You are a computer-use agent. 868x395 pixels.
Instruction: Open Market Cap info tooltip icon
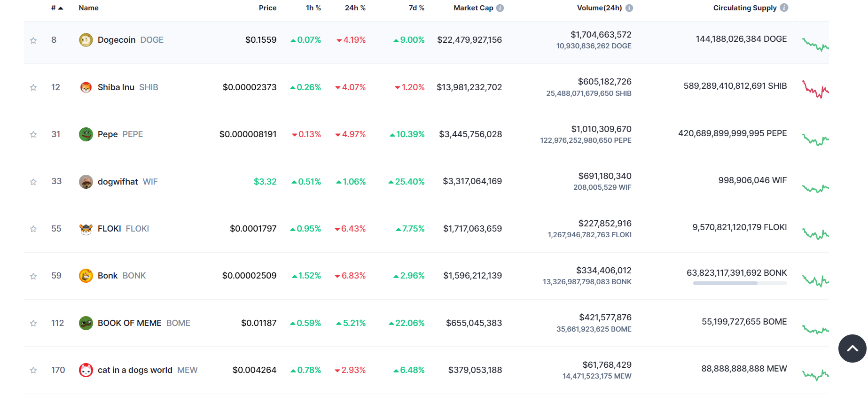[500, 8]
